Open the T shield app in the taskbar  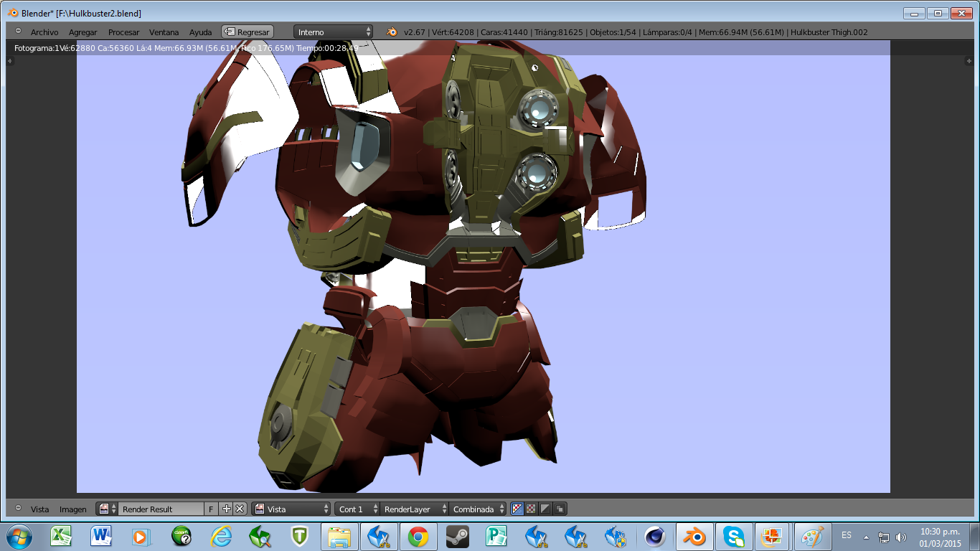pos(299,536)
